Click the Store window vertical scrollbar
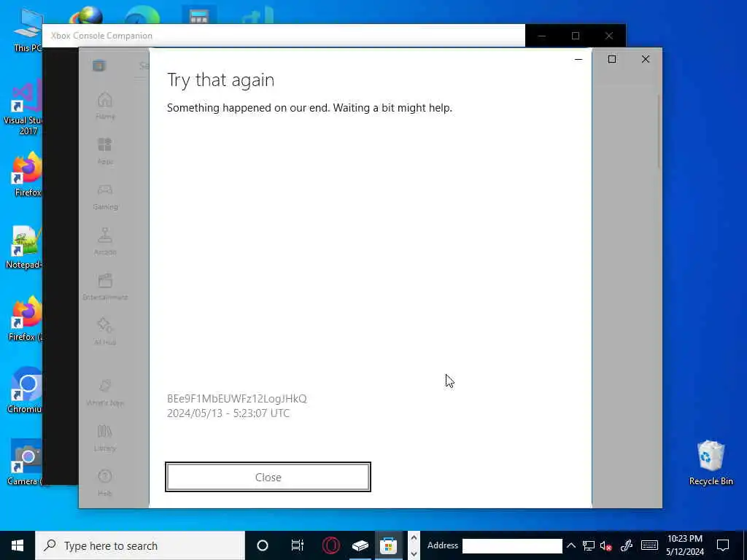The height and width of the screenshot is (560, 747). (x=659, y=131)
